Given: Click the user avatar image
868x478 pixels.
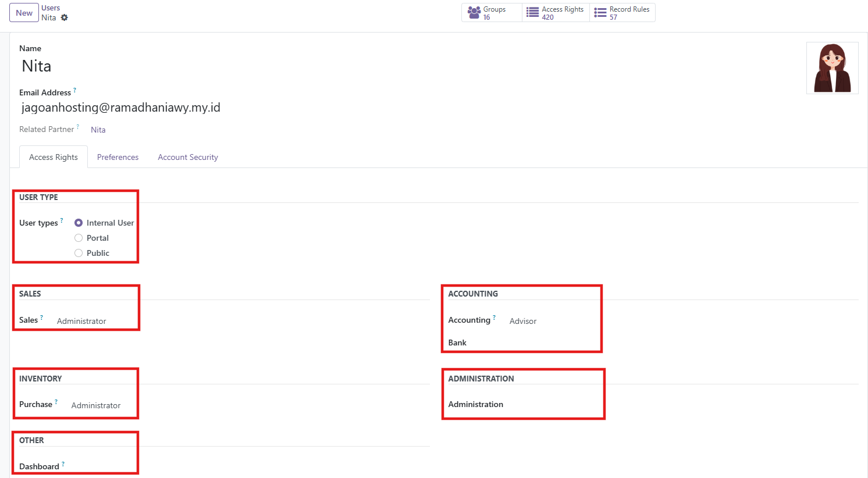Looking at the screenshot, I should tap(832, 68).
